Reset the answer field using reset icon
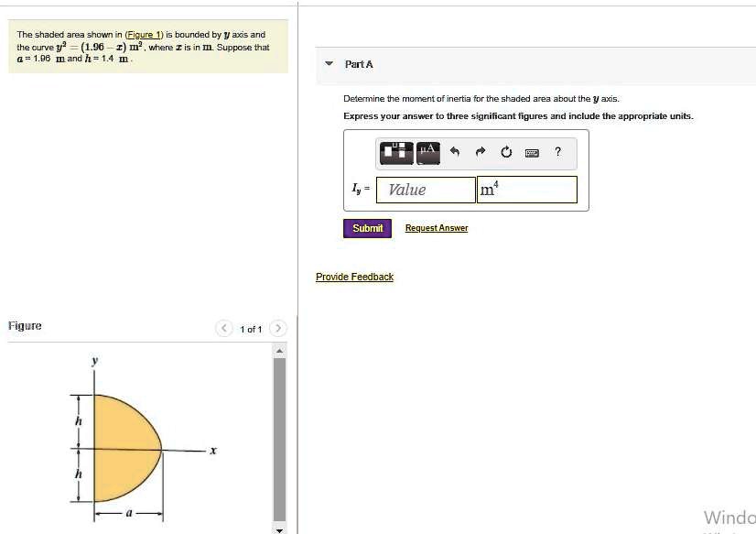This screenshot has height=534, width=756. 506,152
